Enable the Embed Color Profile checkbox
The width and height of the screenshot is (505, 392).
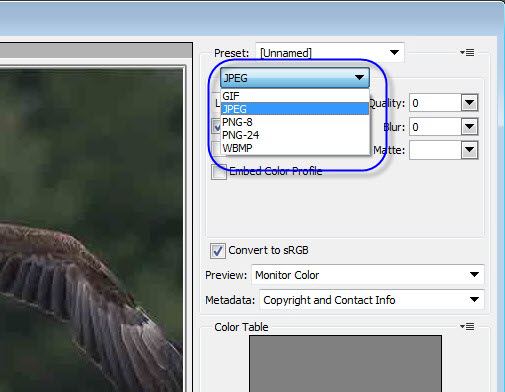click(219, 172)
